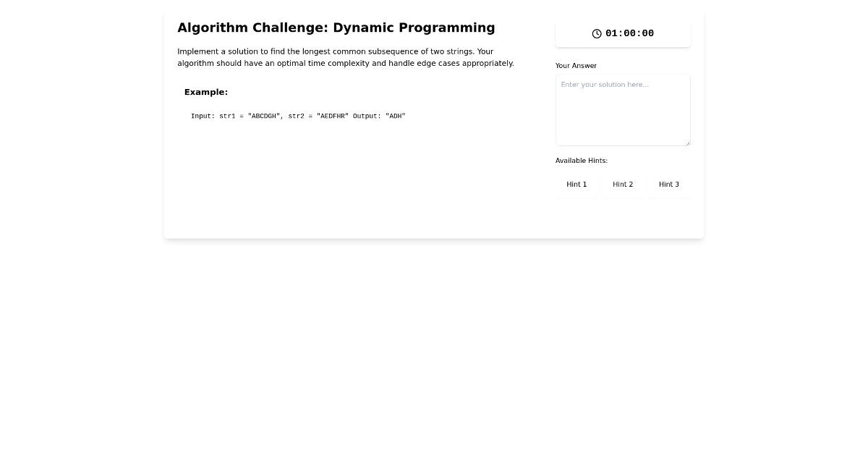This screenshot has height=456, width=868.
Task: Click the timer card at the top right
Action: tap(623, 33)
